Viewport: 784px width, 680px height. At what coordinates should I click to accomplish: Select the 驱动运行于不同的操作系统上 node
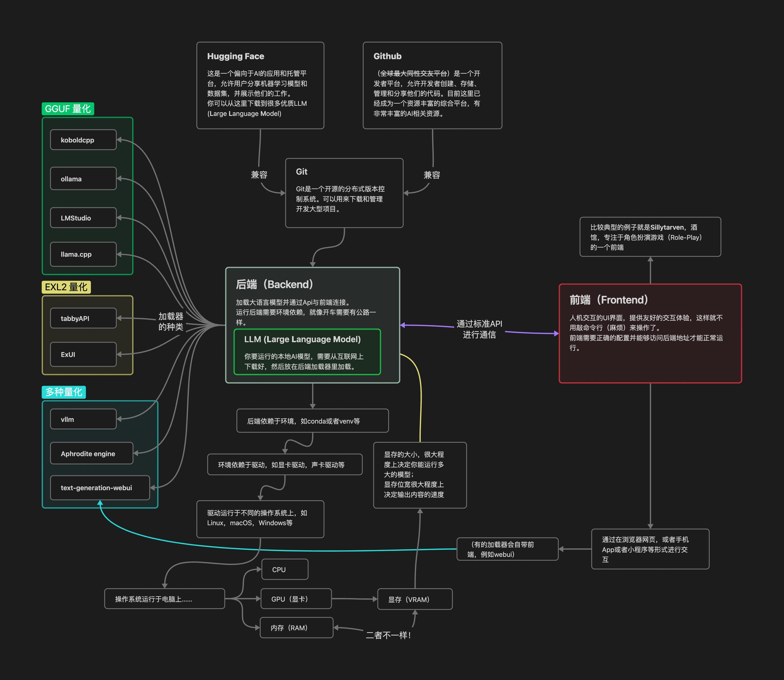pos(260,519)
